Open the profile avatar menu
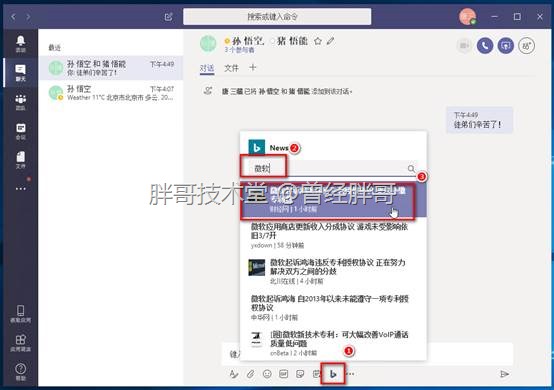 (467, 17)
